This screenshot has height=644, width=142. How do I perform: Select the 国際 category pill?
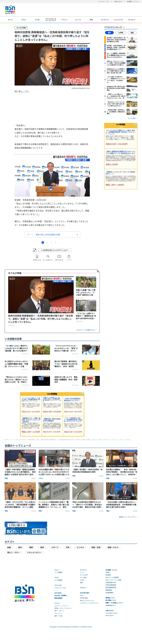tap(31, 547)
